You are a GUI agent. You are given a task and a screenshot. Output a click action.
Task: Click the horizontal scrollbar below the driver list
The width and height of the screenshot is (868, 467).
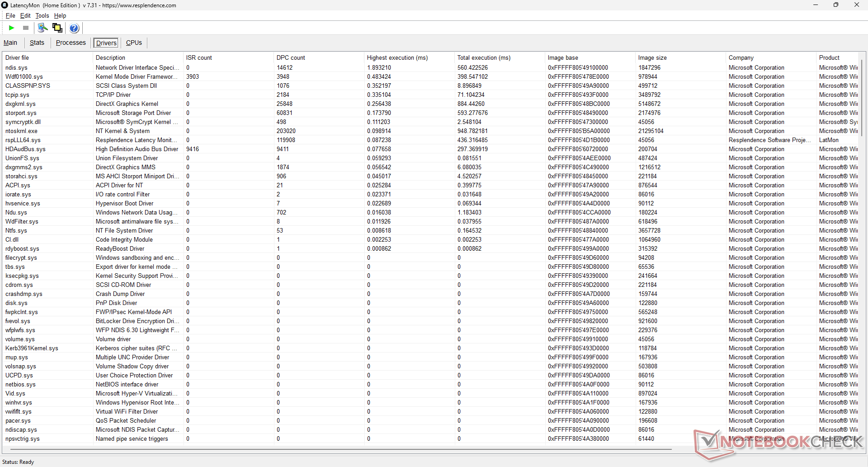[x=341, y=449]
